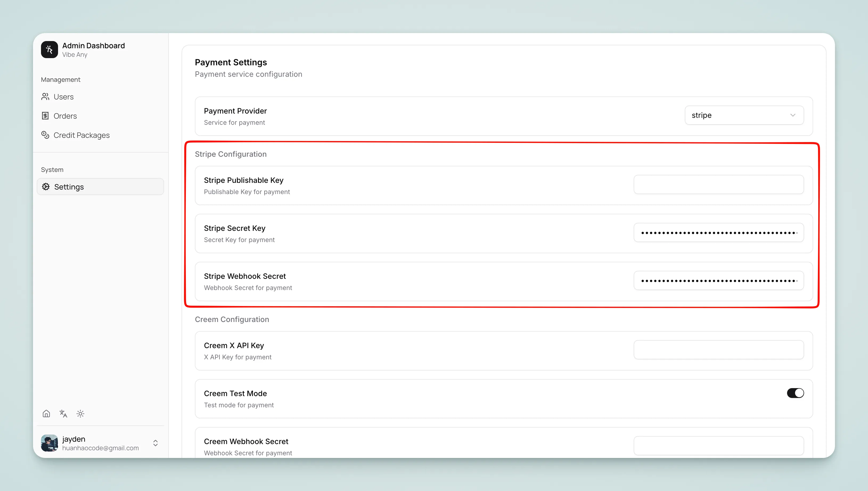Toggle the theme brightness icon
The width and height of the screenshot is (868, 491).
[x=80, y=413]
